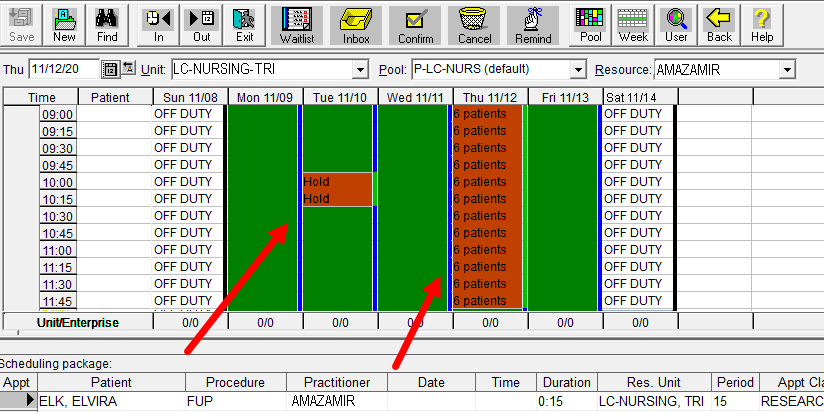Click the 0:15 duration cell
The image size is (824, 412).
(x=567, y=401)
